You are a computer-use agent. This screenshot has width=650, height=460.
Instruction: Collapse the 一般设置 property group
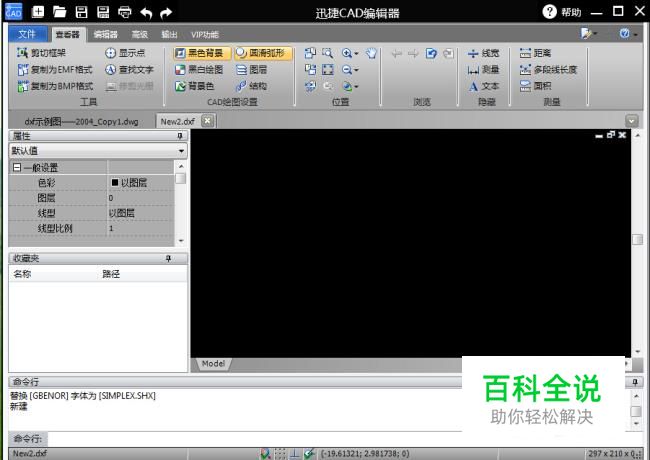point(17,168)
